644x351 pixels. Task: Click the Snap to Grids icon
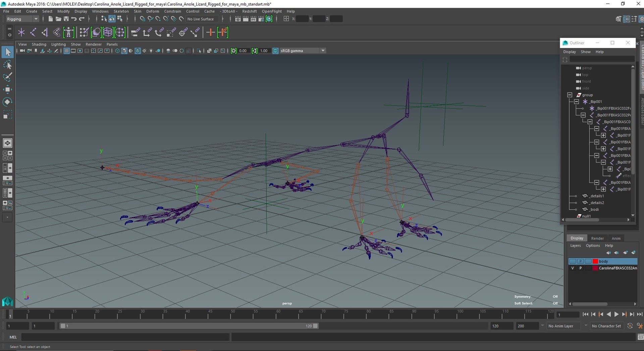[x=143, y=19]
